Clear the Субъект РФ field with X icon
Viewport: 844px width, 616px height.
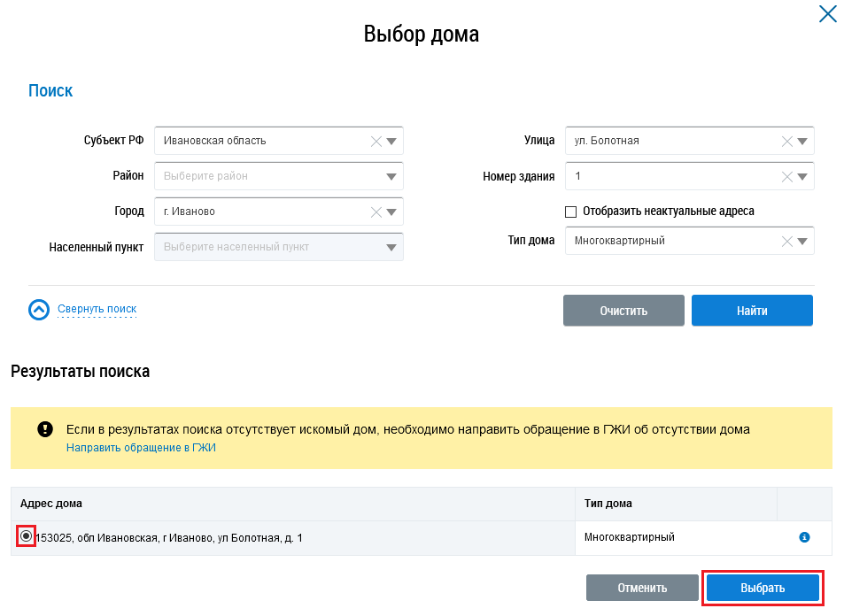(x=376, y=141)
